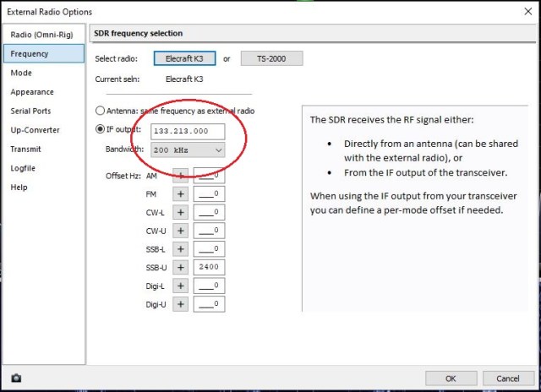Toggle the CW-L offset sign button

180,212
